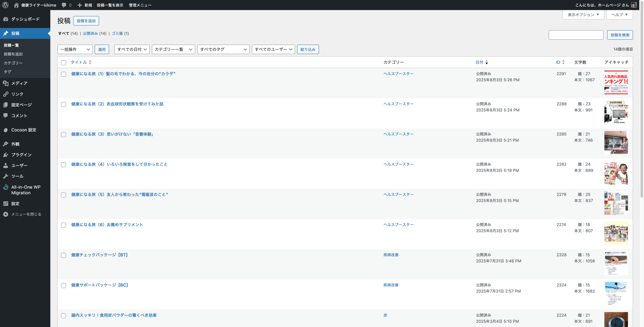This screenshot has width=644, height=327.
Task: Switch to the ゴミ箱 posts filter
Action: (117, 33)
